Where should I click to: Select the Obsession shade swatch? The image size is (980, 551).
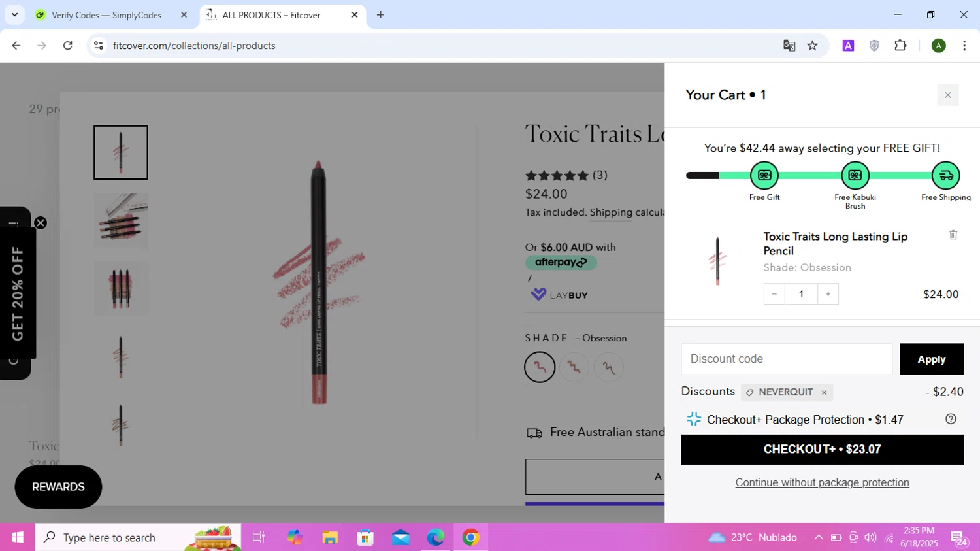coord(540,367)
